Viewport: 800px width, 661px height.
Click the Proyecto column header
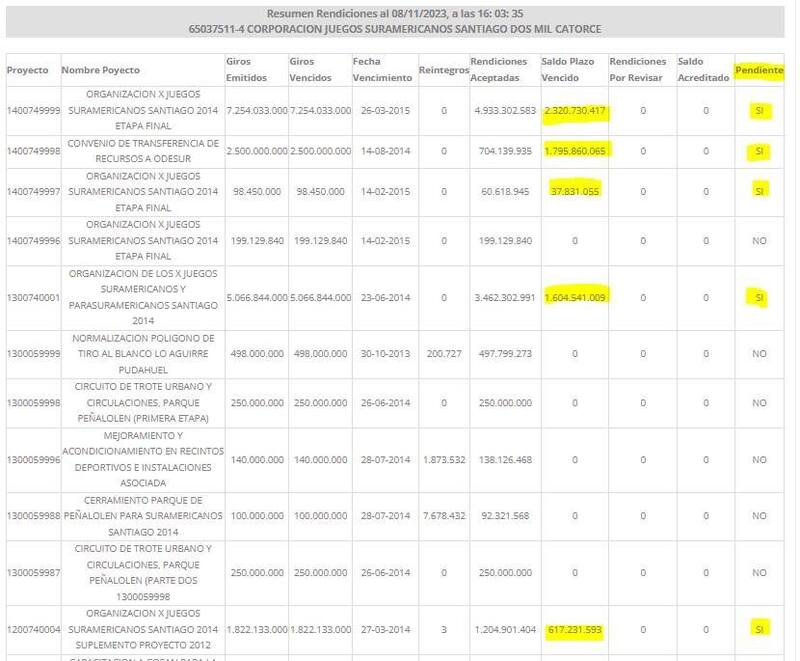[x=27, y=70]
